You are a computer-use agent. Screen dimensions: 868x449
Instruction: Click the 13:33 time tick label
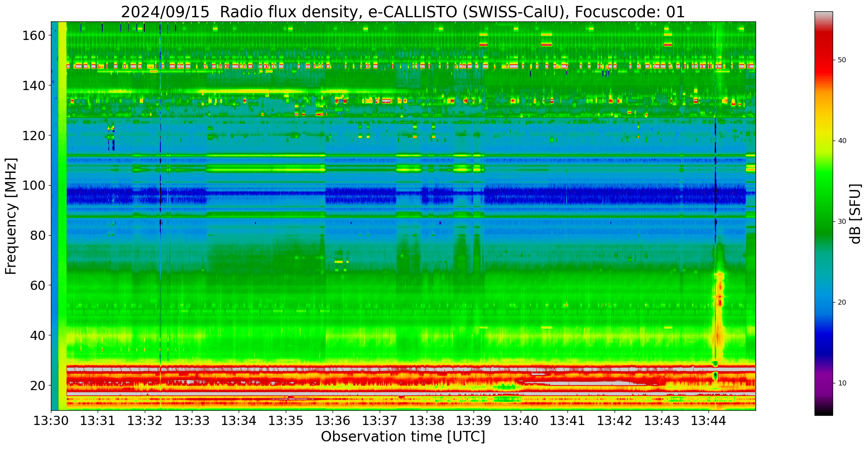pyautogui.click(x=192, y=420)
